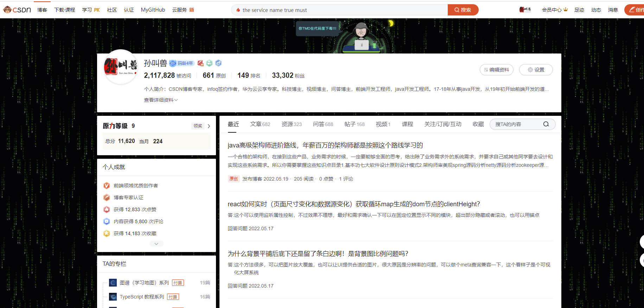644x308 pixels.
Task: Open 原力等级 details via the right chevron
Action: tap(209, 126)
